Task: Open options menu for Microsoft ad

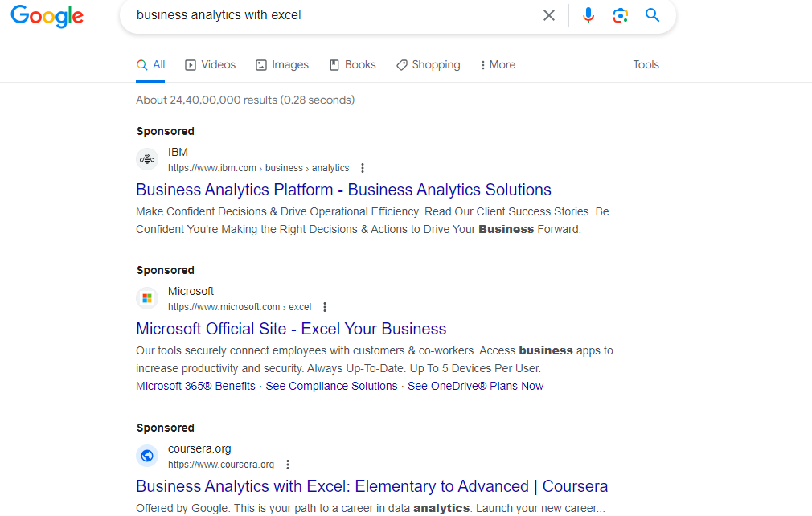Action: tap(325, 307)
